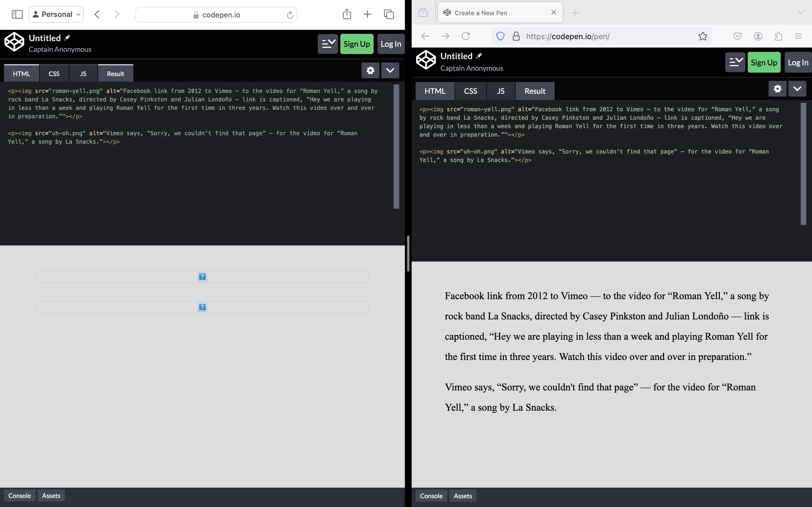Screen dimensions: 812x507
Task: Switch to CSS tab in right editor
Action: click(471, 90)
